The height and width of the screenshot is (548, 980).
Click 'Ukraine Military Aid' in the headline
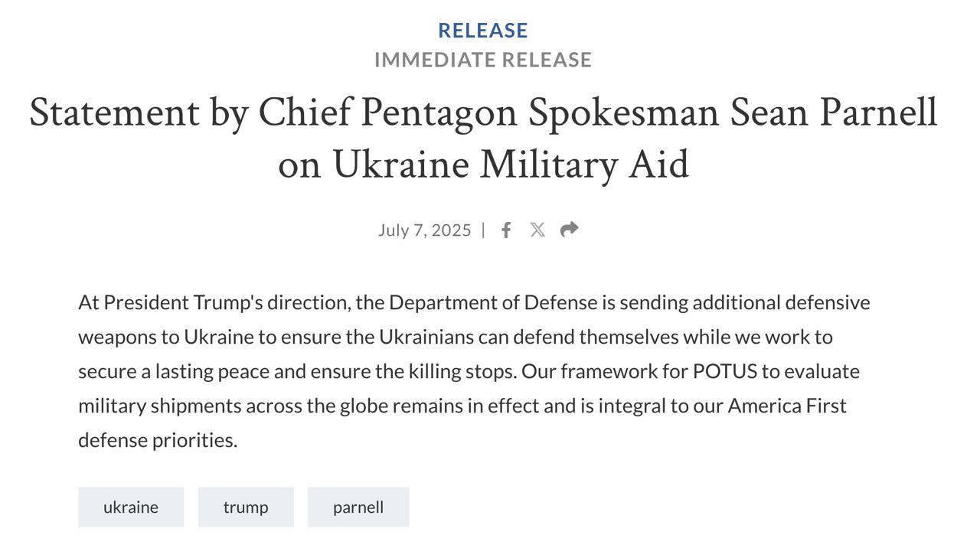point(511,165)
